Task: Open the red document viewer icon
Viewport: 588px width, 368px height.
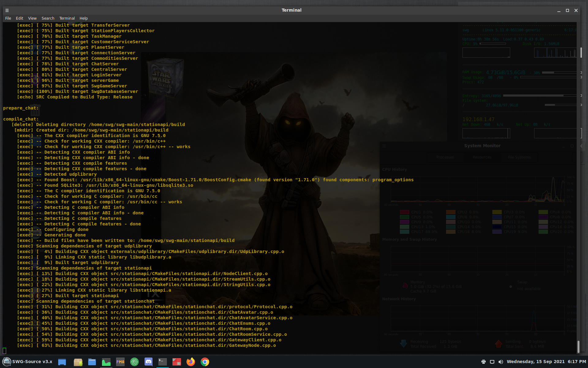Action: pos(176,362)
